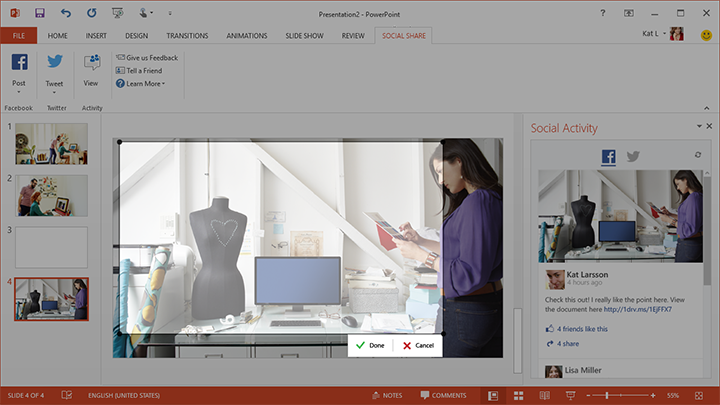This screenshot has width=720, height=405.
Task: Open the FILE menu
Action: [x=18, y=35]
